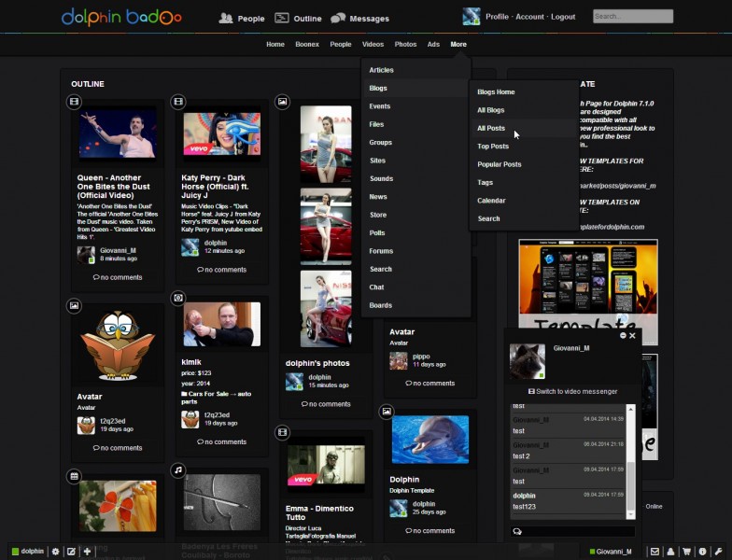The height and width of the screenshot is (560, 732).
Task: Select Events from More menu
Action: pos(379,106)
